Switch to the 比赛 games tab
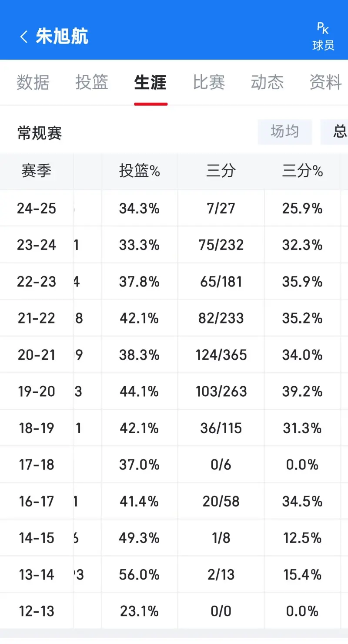348x644 pixels. pyautogui.click(x=209, y=83)
